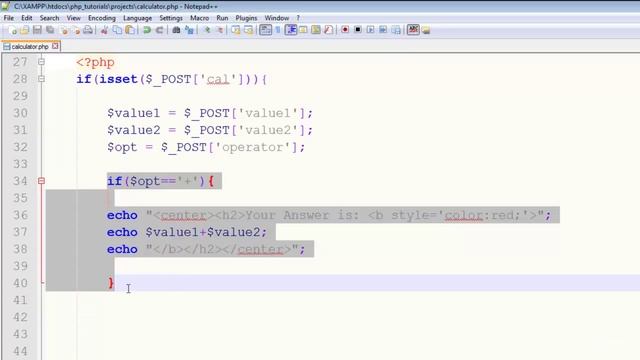Undo the last edit with green arrow
Screen dimensions: 640x360
pos(147,30)
